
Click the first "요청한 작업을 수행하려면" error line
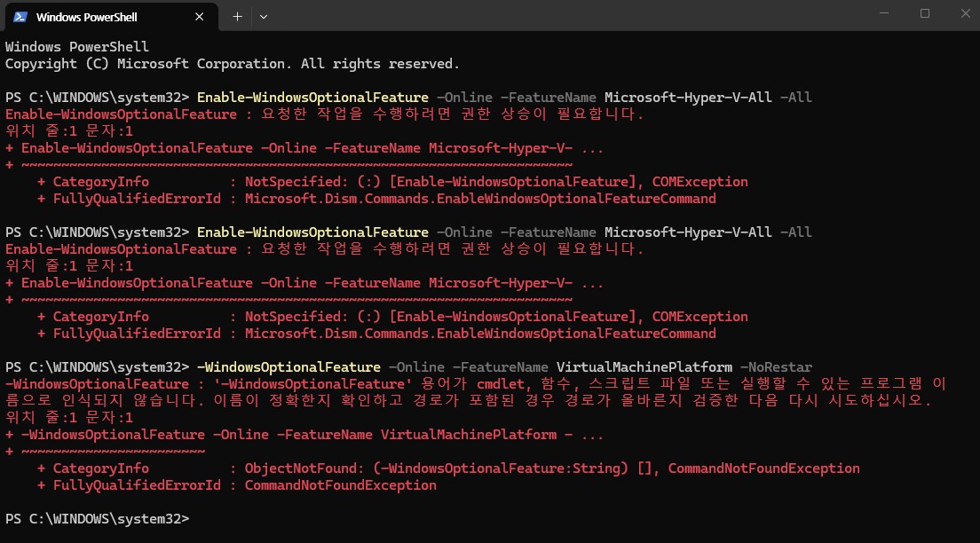(x=324, y=114)
